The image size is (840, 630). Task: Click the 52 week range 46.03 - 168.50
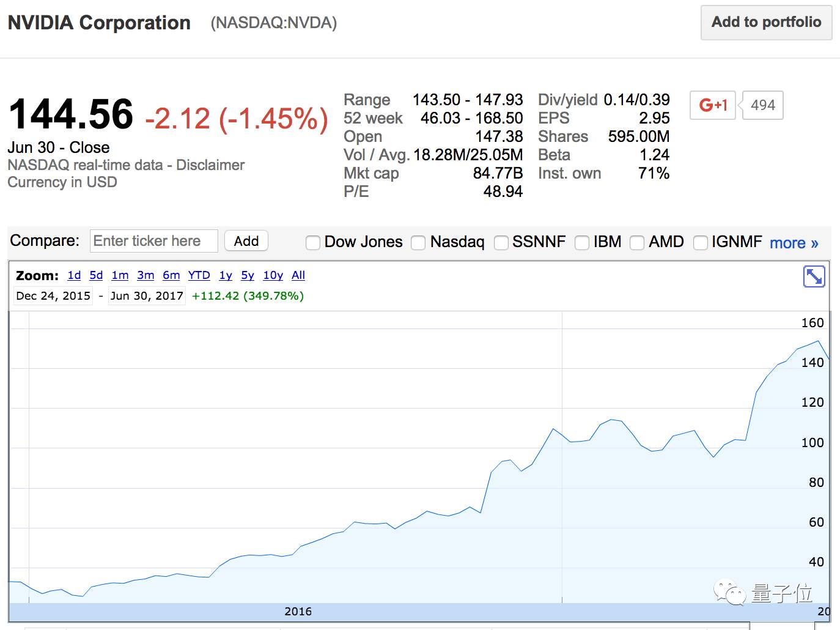[x=471, y=118]
